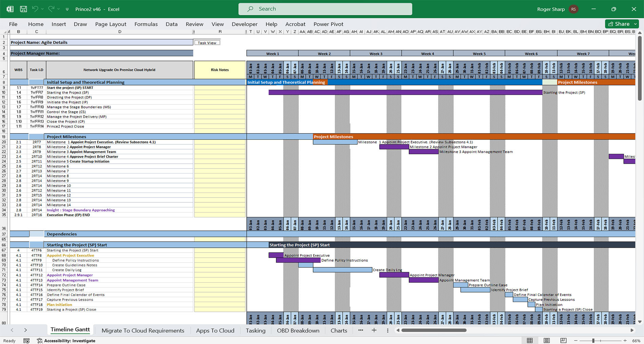Image resolution: width=644 pixels, height=344 pixels.
Task: Select the Week 3 header cell
Action: [x=376, y=54]
